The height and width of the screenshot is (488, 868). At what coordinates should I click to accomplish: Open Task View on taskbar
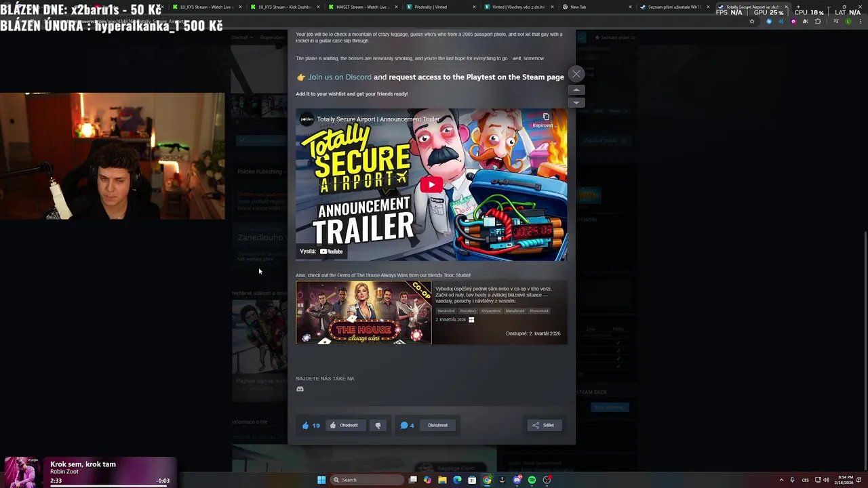point(412,480)
